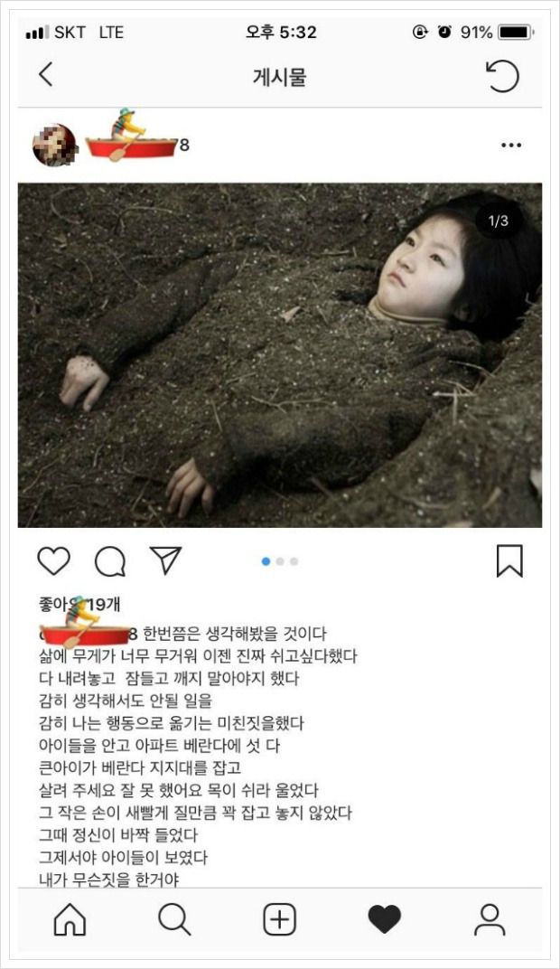The height and width of the screenshot is (969, 560).
Task: Tap the post photo of buried child
Action: coord(280,355)
